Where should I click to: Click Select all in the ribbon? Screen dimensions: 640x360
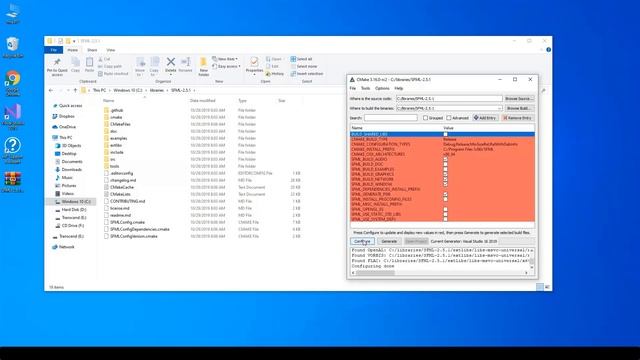(301, 59)
